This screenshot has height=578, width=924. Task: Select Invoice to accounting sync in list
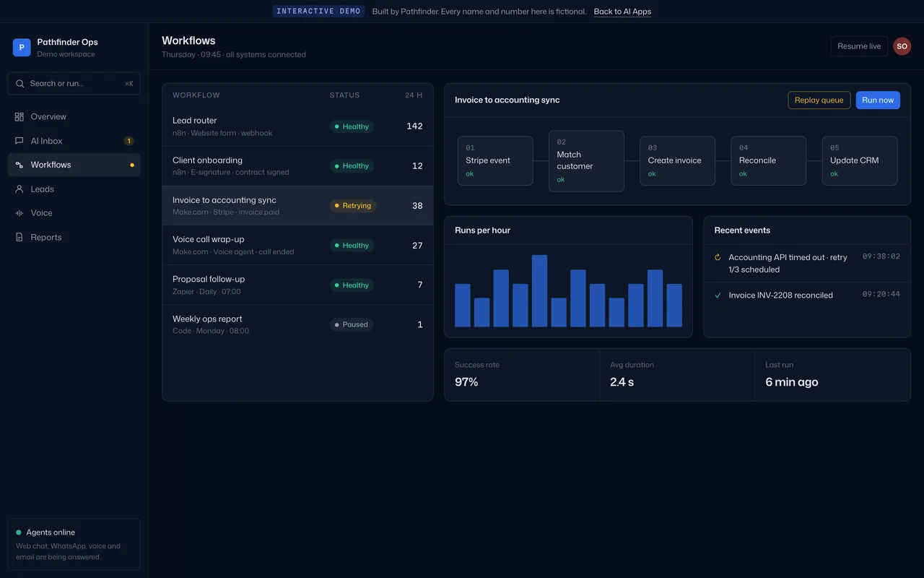tap(297, 206)
